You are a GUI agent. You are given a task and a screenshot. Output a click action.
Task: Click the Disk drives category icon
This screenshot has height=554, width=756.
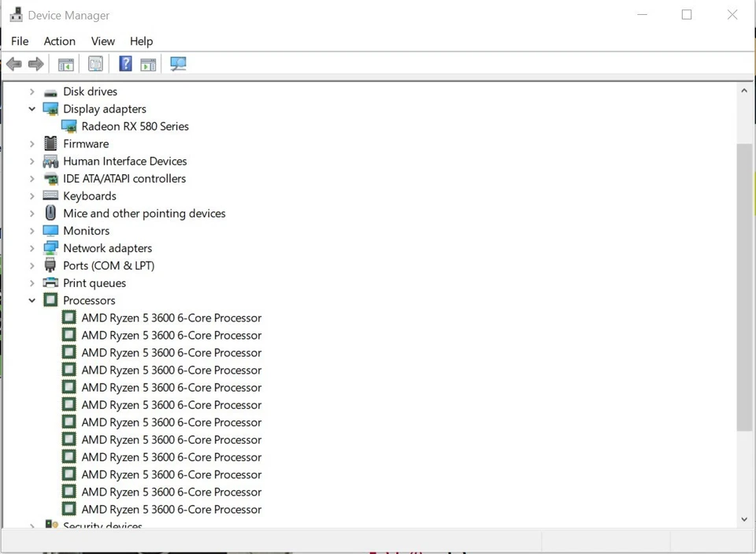pyautogui.click(x=50, y=92)
